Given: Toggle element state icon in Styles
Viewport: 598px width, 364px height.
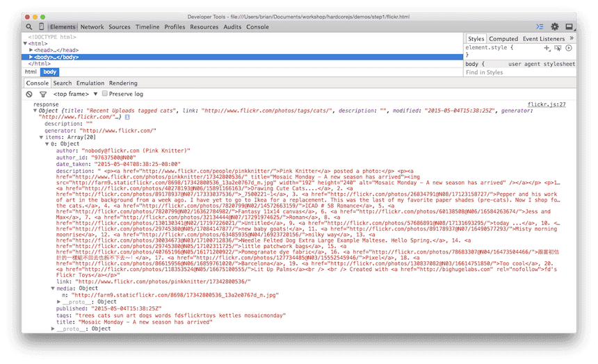Looking at the screenshot, I should click(x=558, y=48).
